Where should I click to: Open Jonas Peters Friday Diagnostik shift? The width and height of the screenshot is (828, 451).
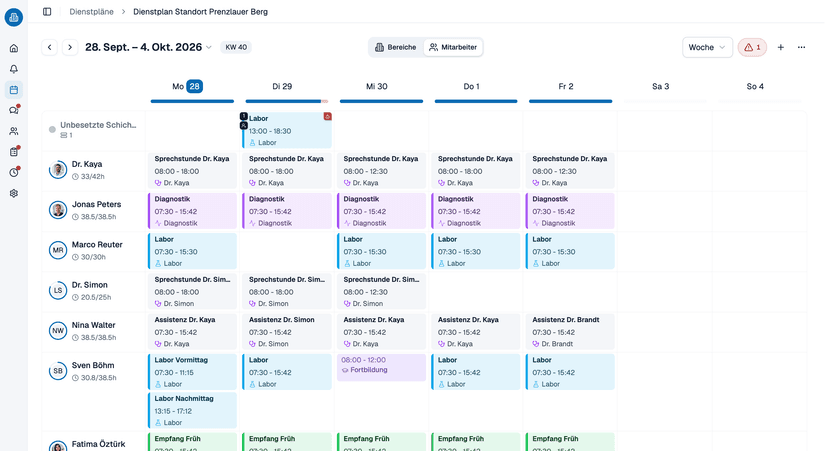570,211
